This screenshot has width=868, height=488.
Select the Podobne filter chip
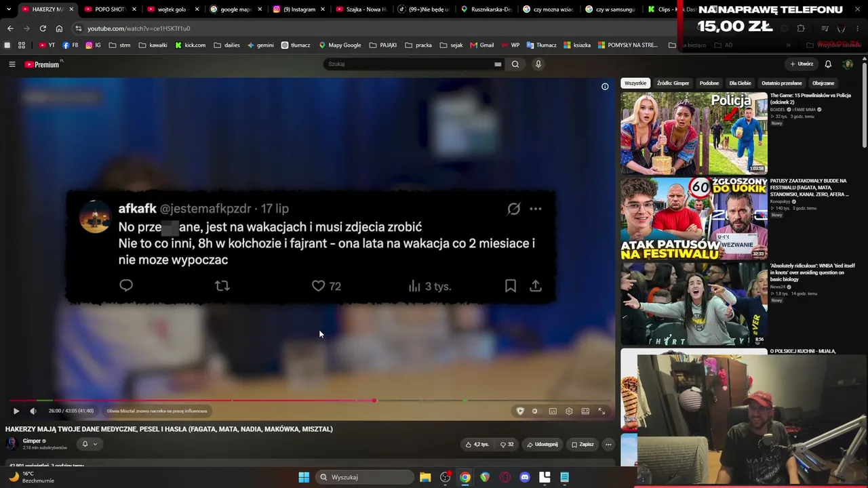(709, 83)
